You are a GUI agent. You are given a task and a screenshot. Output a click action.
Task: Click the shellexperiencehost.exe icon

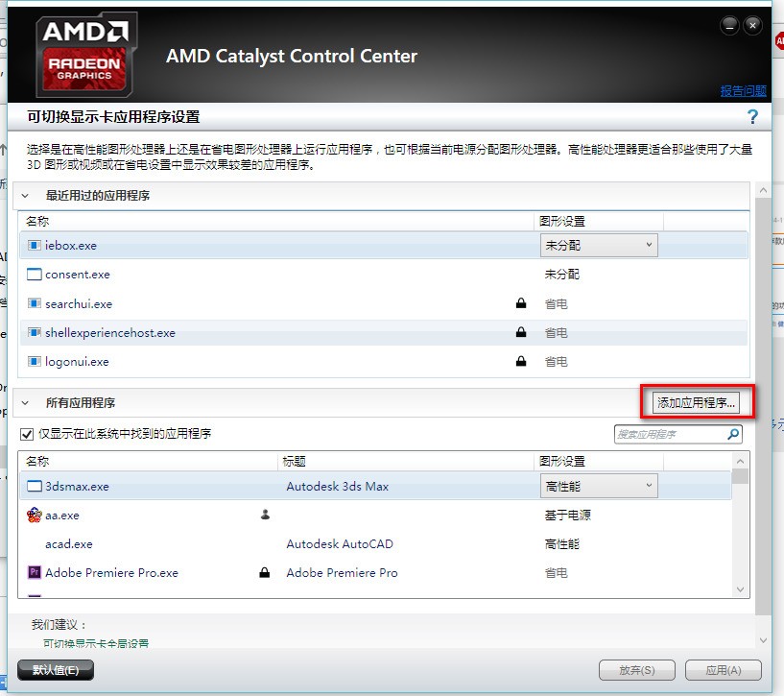pos(34,332)
